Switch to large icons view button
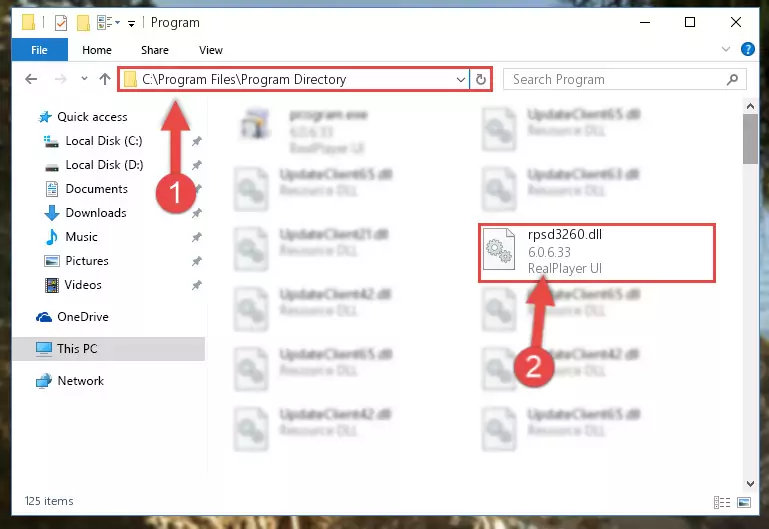The width and height of the screenshot is (769, 529). (743, 502)
